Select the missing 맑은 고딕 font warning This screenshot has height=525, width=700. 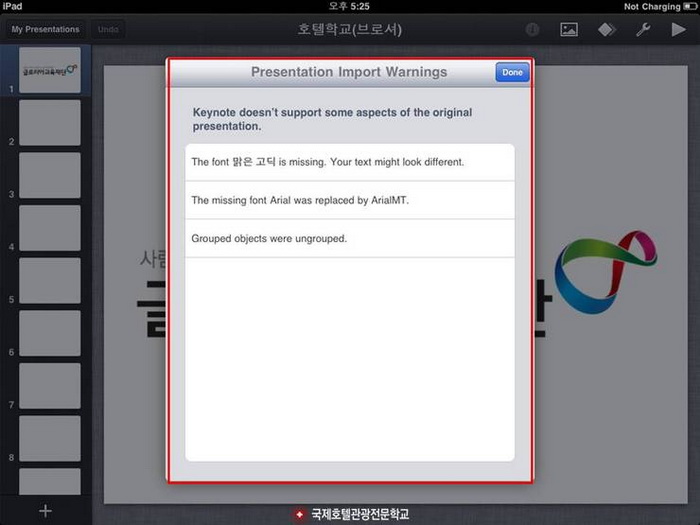coord(350,162)
